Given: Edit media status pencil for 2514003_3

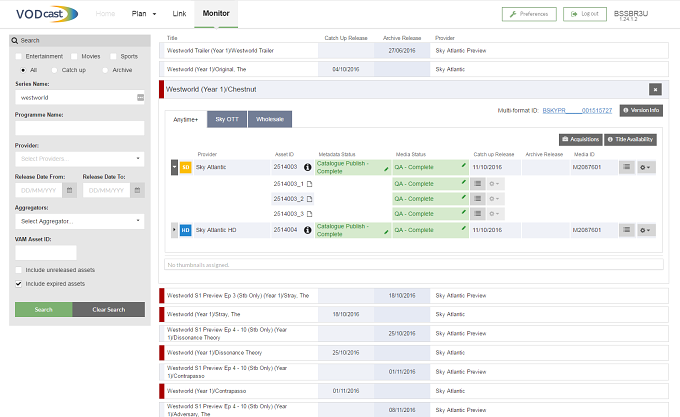Looking at the screenshot, I should coord(464,212).
